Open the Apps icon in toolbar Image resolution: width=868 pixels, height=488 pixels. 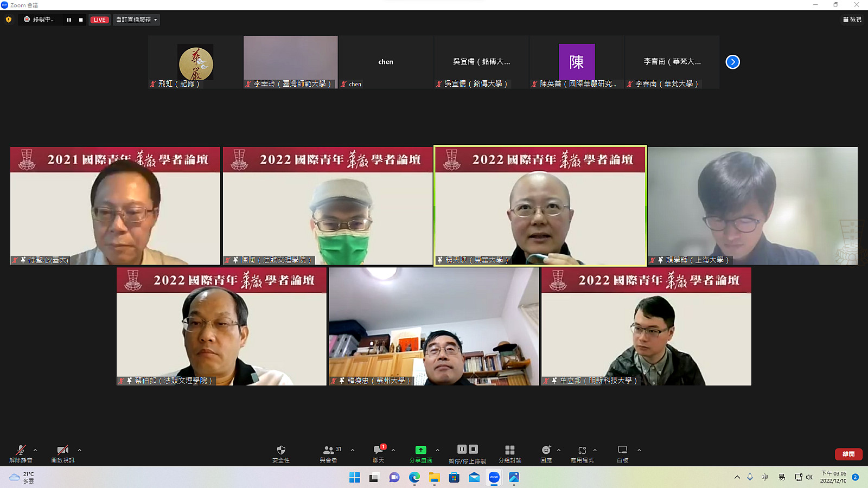582,450
